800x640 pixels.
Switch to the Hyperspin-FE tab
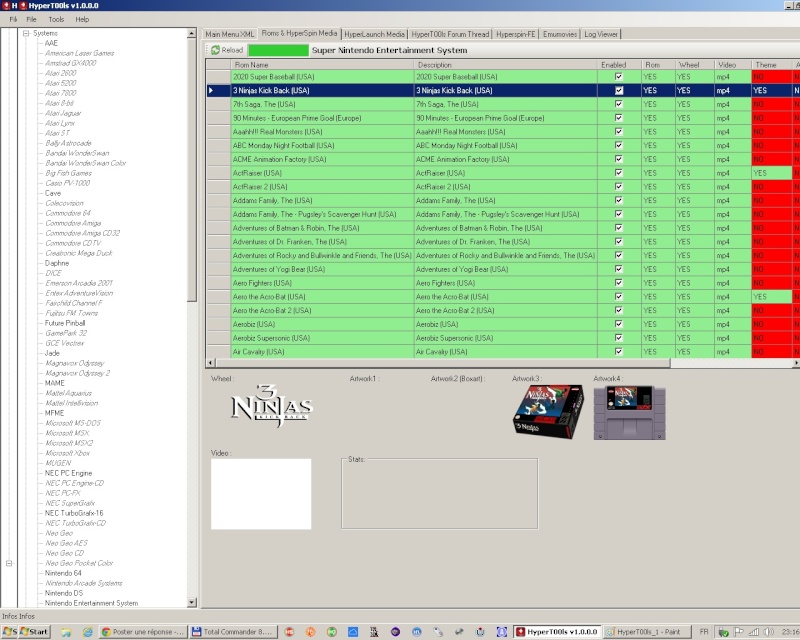click(x=515, y=34)
